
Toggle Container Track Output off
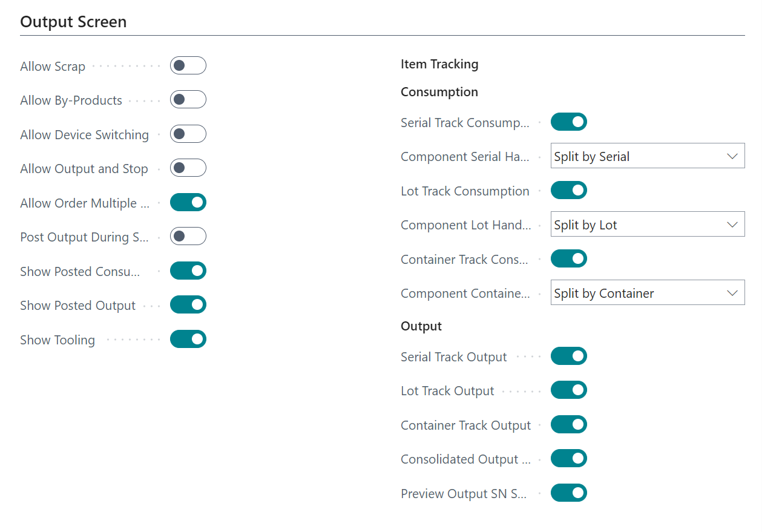tap(568, 425)
